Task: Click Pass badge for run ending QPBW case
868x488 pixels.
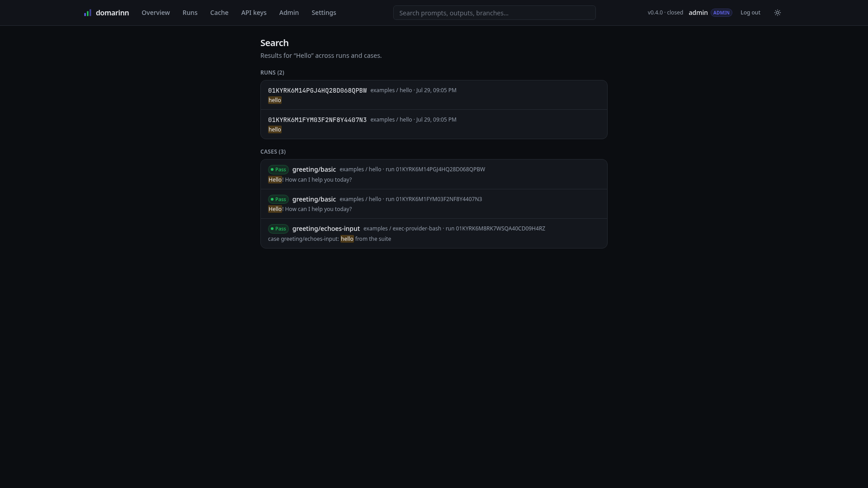Action: click(278, 169)
